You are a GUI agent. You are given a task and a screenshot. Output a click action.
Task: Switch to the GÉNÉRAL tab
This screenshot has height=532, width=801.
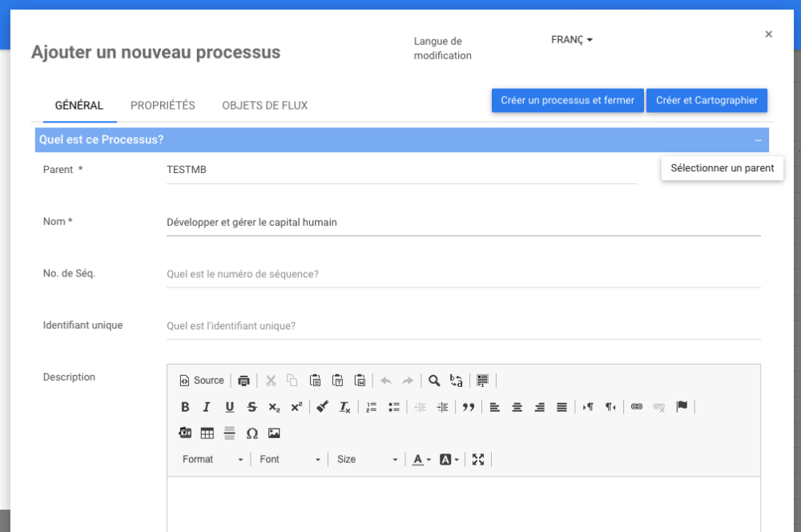pos(79,105)
